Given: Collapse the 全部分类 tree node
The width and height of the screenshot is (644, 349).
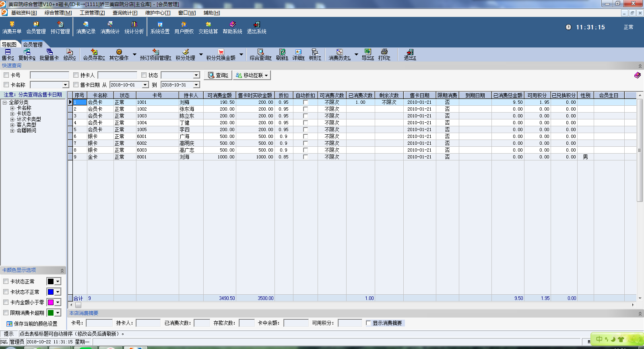Looking at the screenshot, I should (x=5, y=103).
